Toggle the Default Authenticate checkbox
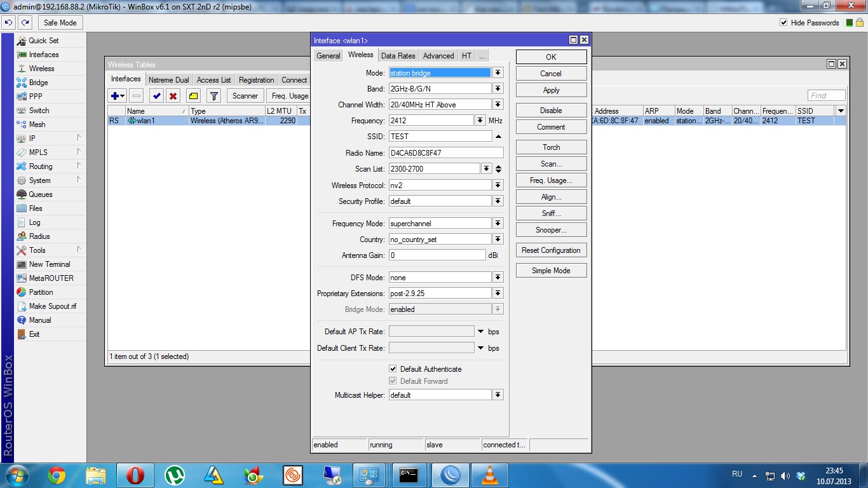 393,369
